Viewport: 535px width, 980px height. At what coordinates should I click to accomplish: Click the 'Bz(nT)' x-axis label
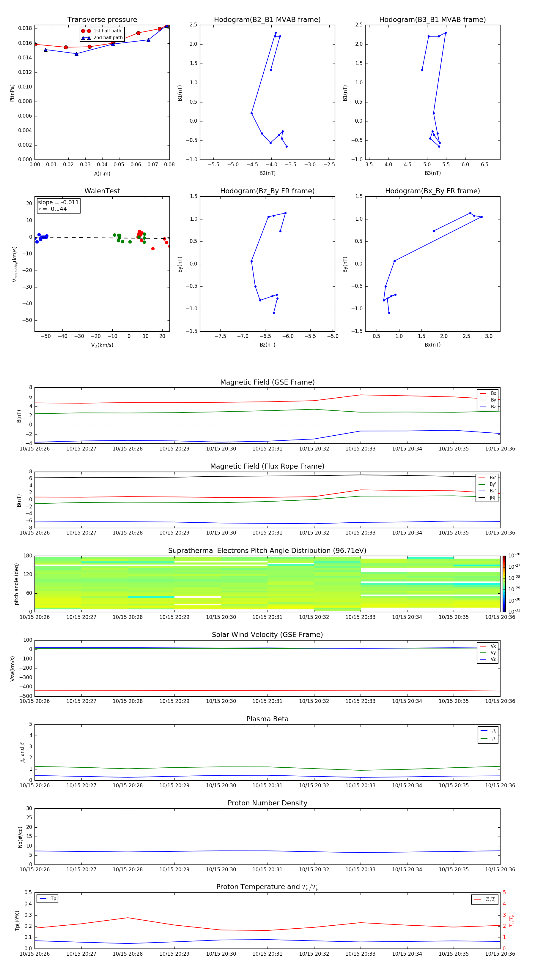point(267,345)
